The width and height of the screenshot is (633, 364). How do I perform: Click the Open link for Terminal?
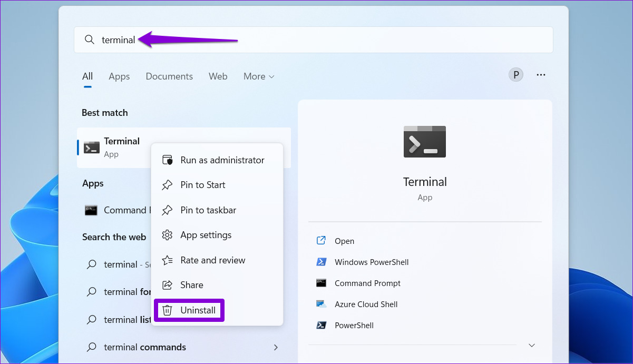pyautogui.click(x=344, y=241)
